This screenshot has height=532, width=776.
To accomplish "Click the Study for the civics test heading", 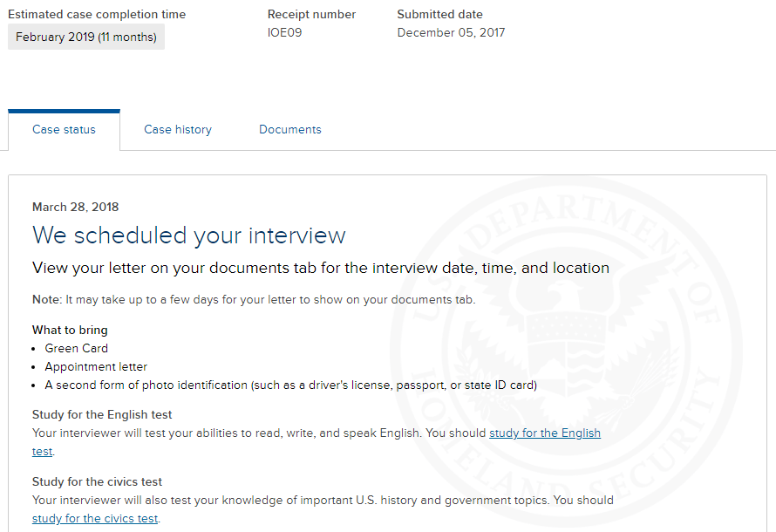I will click(97, 482).
